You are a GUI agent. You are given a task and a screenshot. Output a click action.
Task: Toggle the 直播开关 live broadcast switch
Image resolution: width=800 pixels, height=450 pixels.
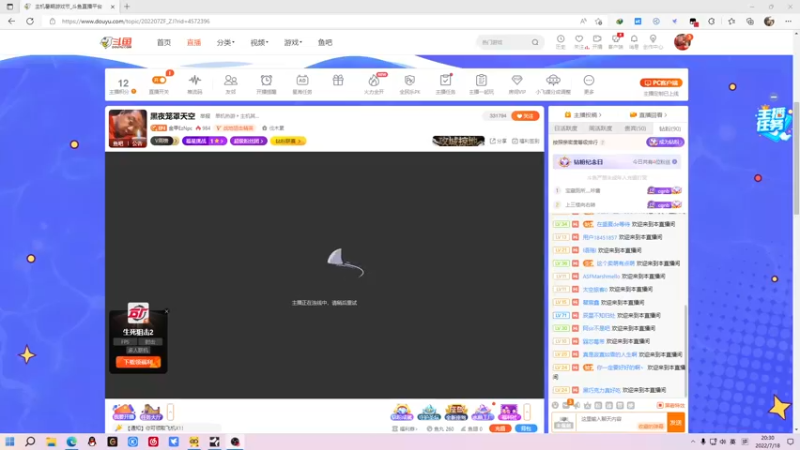(159, 80)
